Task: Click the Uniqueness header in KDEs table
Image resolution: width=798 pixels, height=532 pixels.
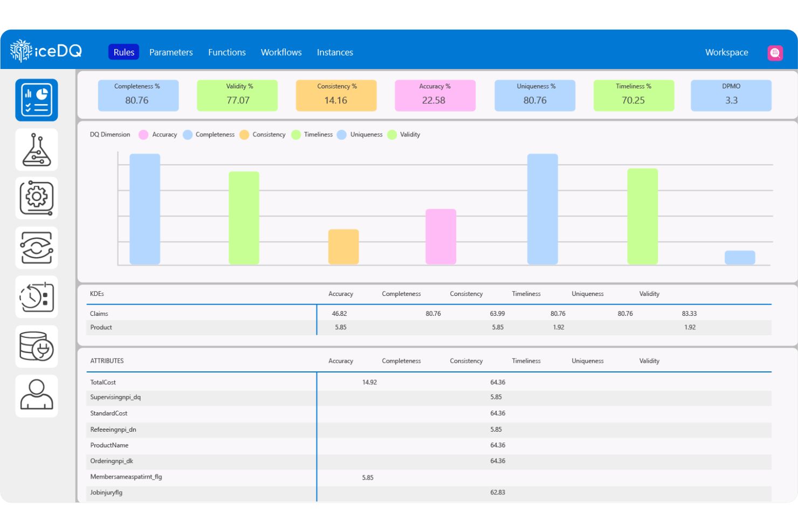Action: tap(588, 294)
